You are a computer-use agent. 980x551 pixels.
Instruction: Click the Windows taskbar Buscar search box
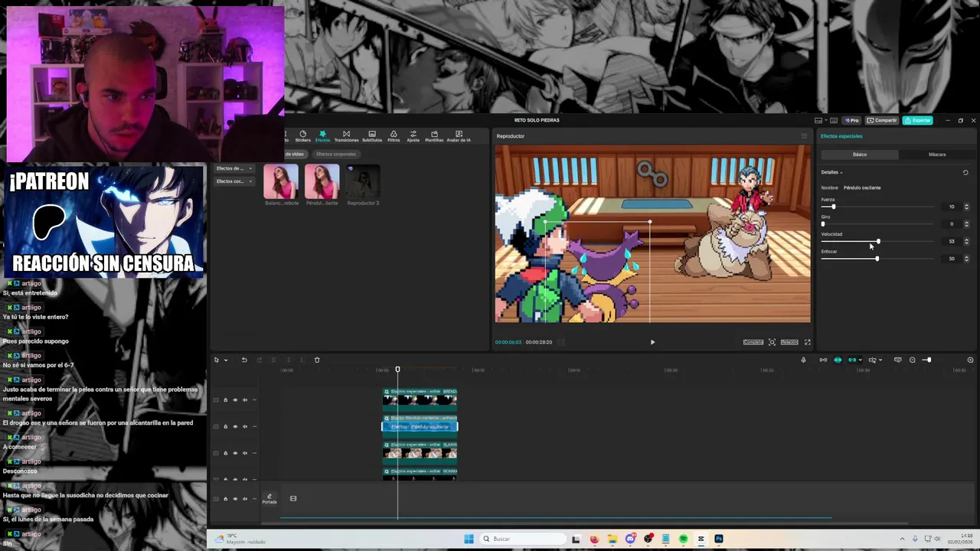pyautogui.click(x=523, y=539)
